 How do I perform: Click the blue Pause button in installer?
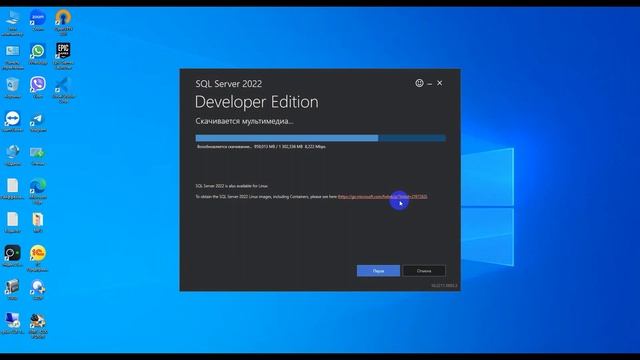(378, 271)
